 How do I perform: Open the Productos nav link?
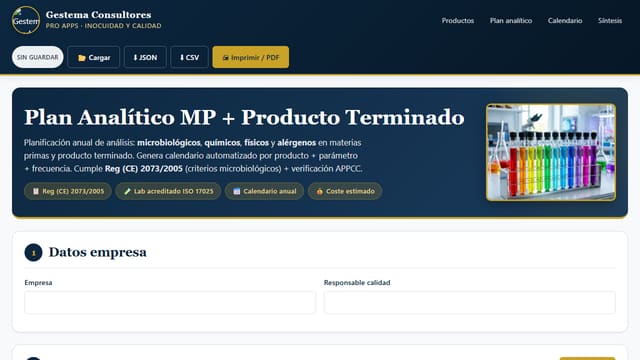pos(458,20)
